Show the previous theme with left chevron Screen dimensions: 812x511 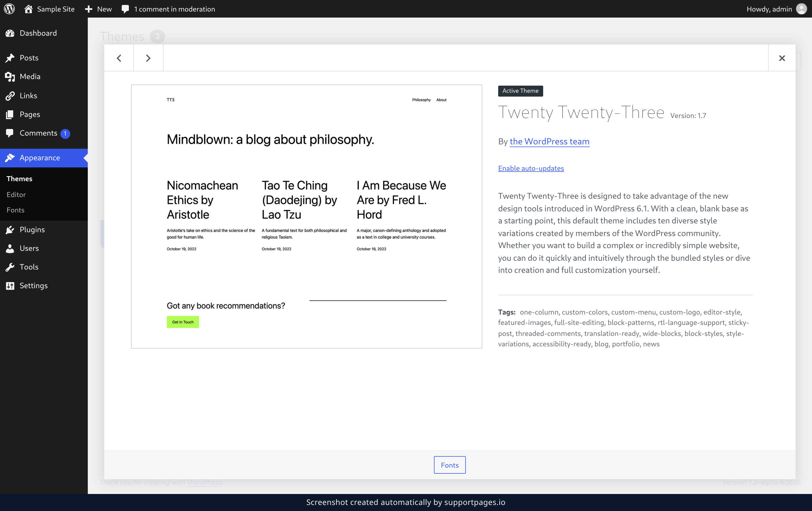(119, 58)
